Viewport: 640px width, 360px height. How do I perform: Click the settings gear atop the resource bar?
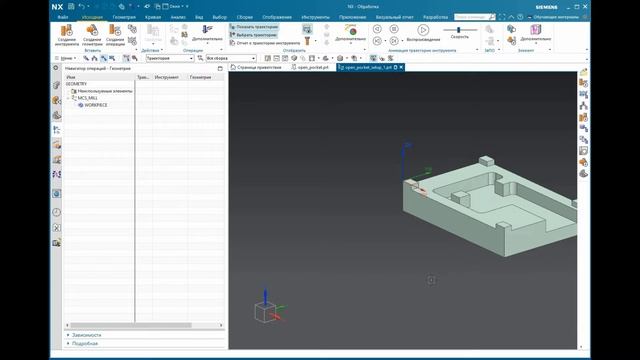[x=56, y=68]
